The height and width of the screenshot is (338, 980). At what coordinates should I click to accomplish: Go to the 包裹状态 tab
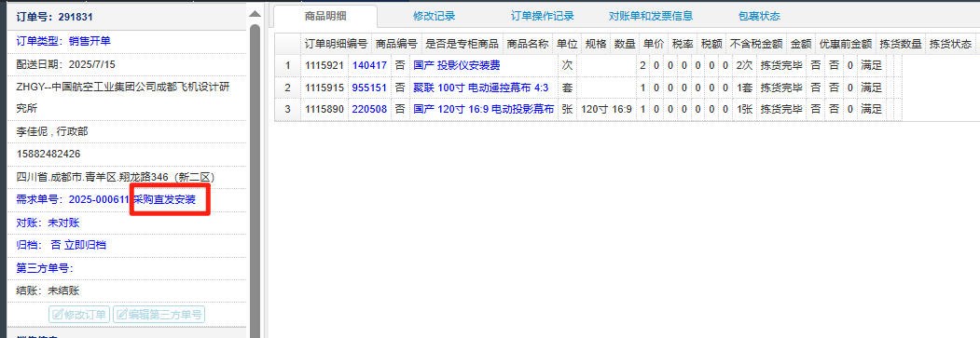click(x=759, y=16)
